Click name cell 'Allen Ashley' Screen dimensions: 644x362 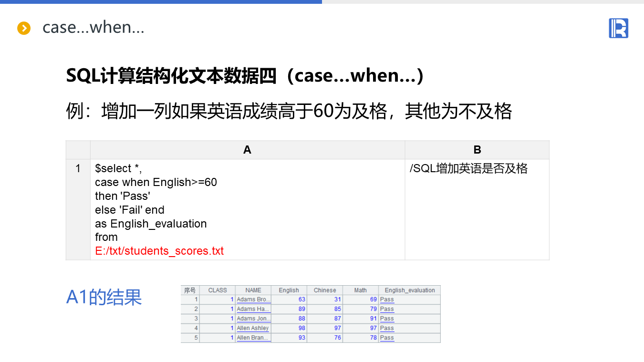coord(253,328)
